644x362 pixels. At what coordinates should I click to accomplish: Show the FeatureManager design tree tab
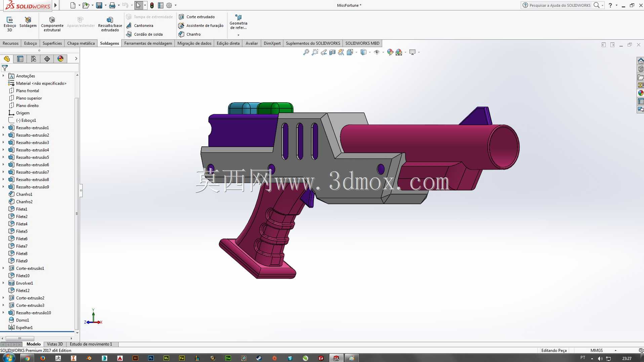(x=7, y=59)
